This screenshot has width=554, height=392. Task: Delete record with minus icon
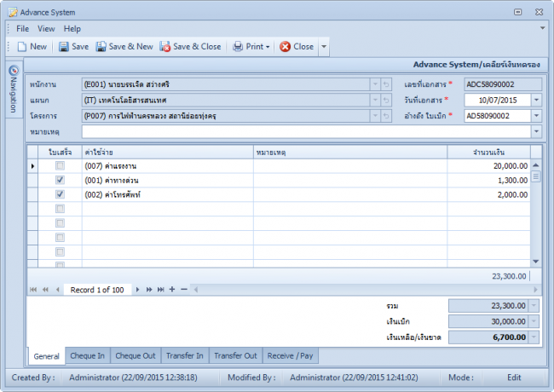pyautogui.click(x=184, y=290)
